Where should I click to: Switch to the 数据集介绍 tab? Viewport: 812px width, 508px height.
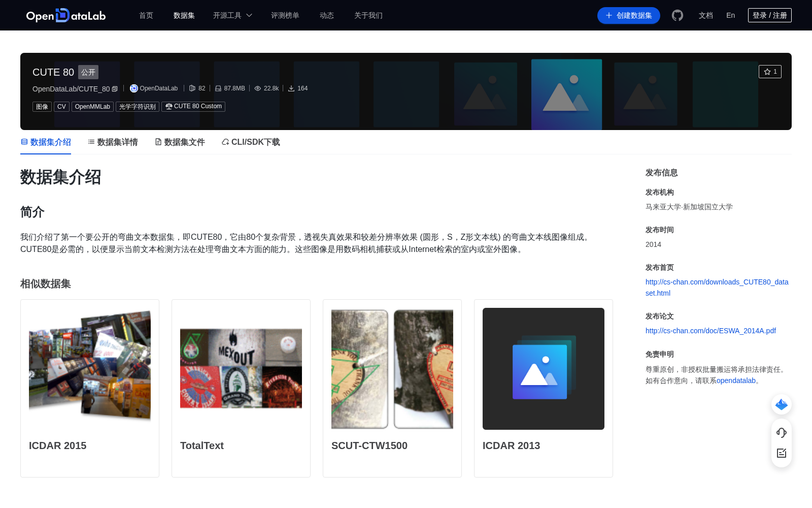[x=46, y=142]
